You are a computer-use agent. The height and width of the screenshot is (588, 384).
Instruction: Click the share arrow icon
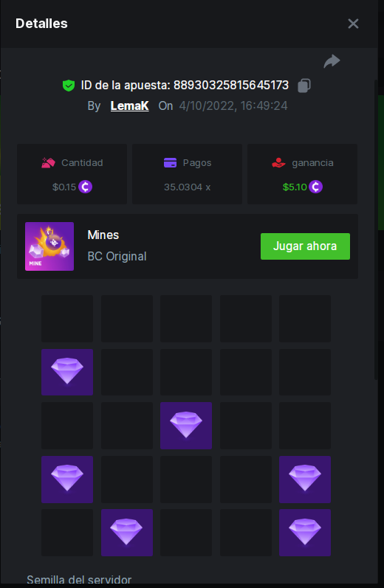coord(332,61)
